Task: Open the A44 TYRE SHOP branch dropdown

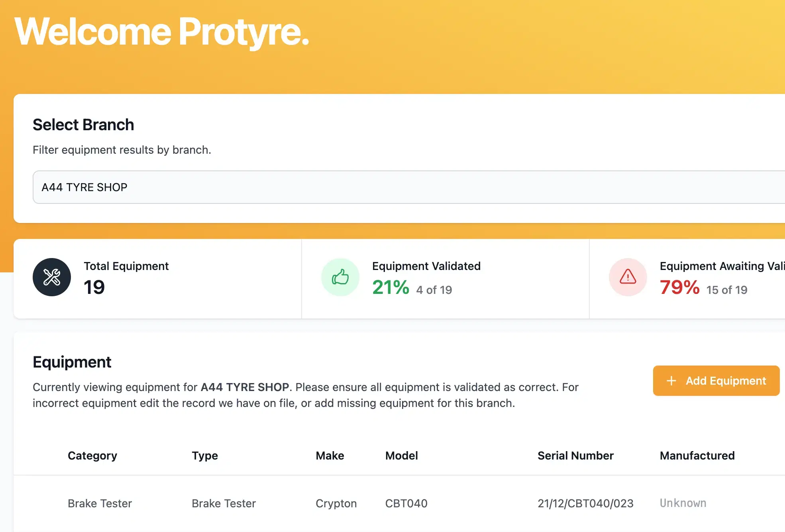Action: click(409, 187)
